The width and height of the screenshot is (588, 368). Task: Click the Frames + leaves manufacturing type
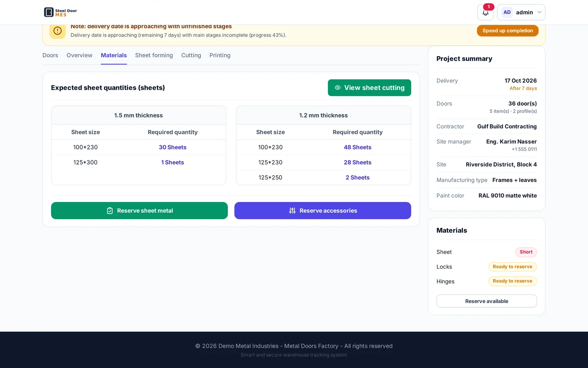pyautogui.click(x=514, y=180)
